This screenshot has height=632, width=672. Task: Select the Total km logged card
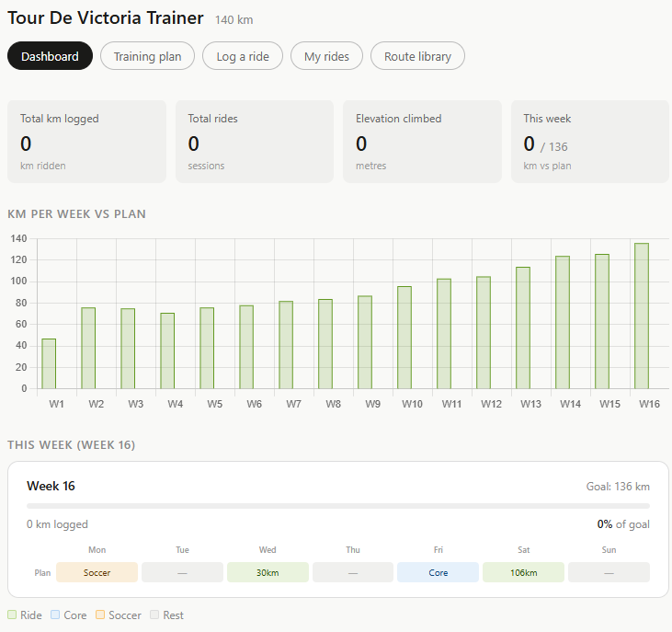86,142
